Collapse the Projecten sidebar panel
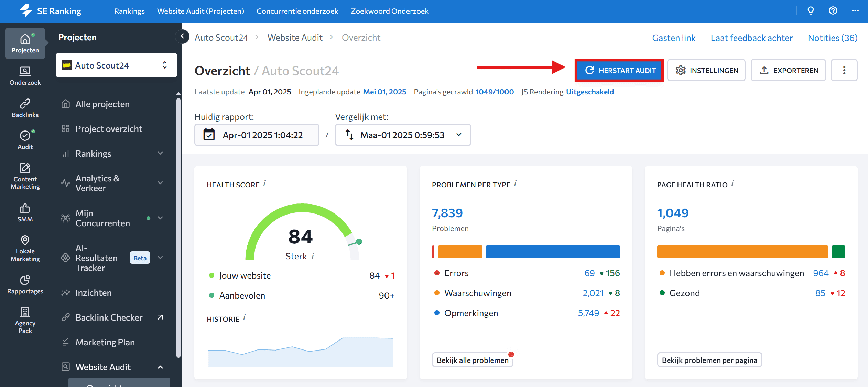Screen dimensions: 868x387 click(182, 36)
